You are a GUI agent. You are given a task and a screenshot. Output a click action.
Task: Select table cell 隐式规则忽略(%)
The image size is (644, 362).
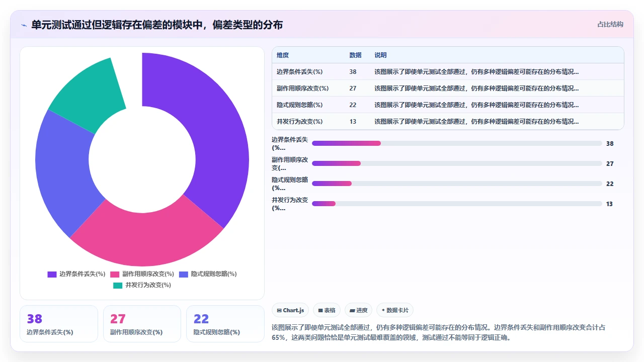pos(300,105)
